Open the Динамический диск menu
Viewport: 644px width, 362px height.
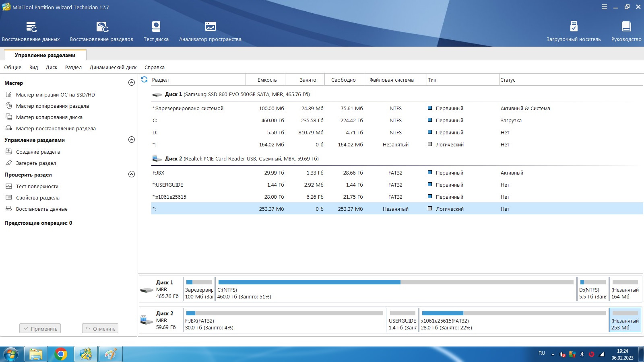[x=113, y=68]
